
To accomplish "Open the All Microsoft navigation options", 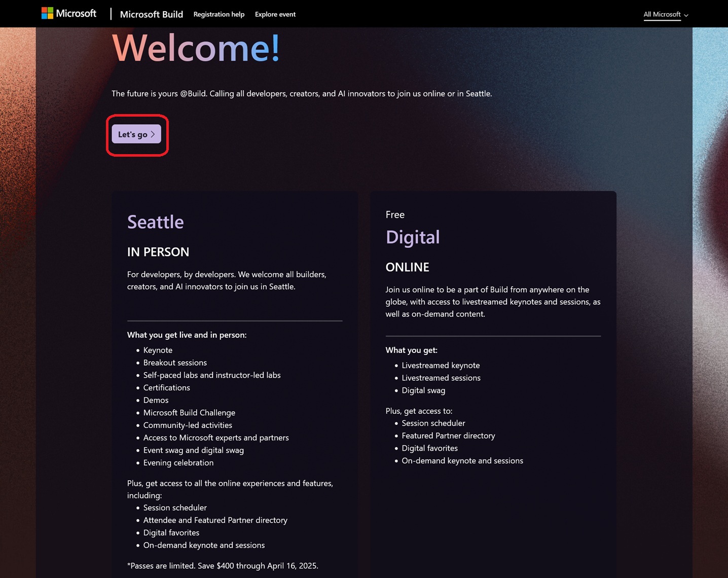I will [662, 15].
